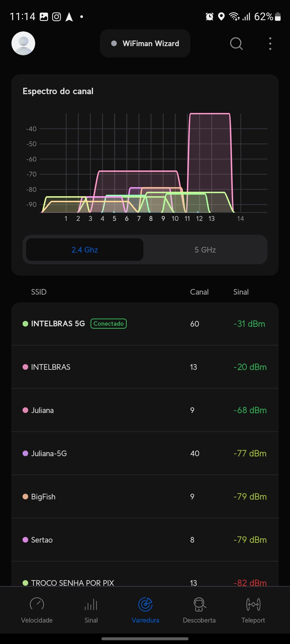
Task: Open the Juliana network details
Action: point(145,410)
